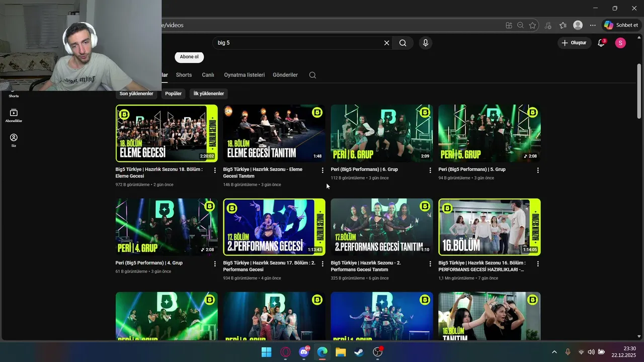The image size is (644, 362).
Task: Click the scrollbar down arrow
Action: (x=639, y=336)
